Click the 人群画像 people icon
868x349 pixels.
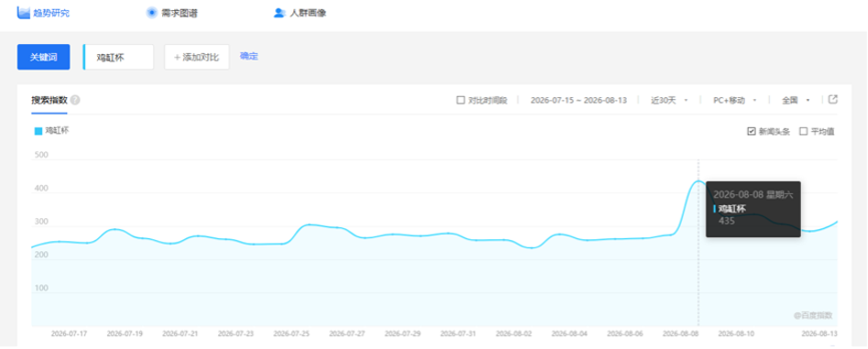click(280, 13)
